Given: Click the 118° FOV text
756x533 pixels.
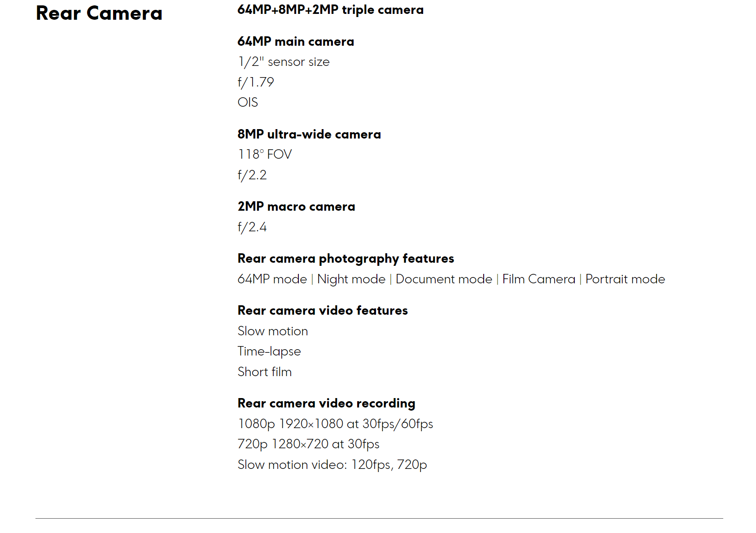Looking at the screenshot, I should [265, 155].
